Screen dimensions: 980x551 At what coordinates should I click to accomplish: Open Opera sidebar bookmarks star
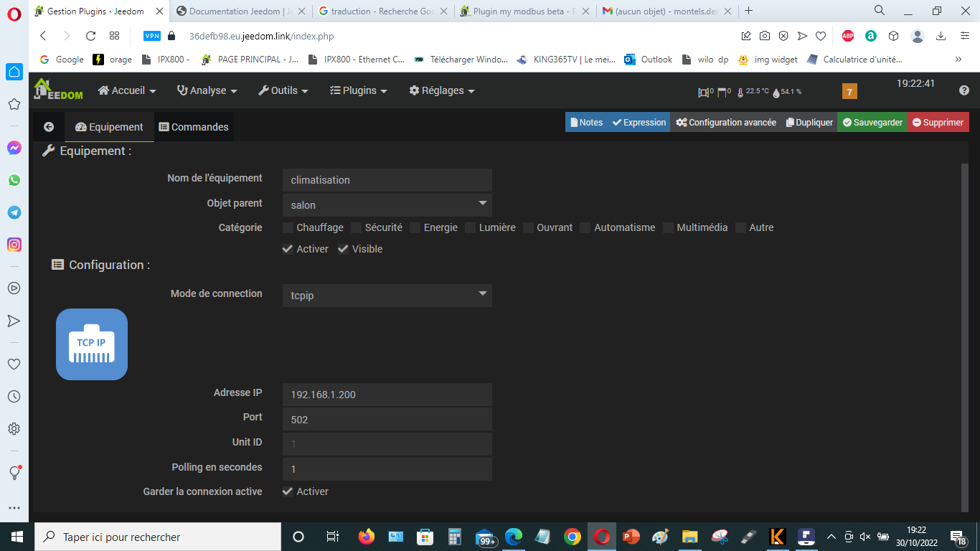[14, 104]
